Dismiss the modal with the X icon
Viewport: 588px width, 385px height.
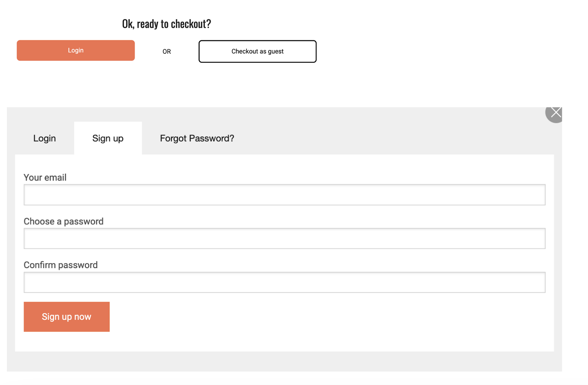tap(555, 113)
